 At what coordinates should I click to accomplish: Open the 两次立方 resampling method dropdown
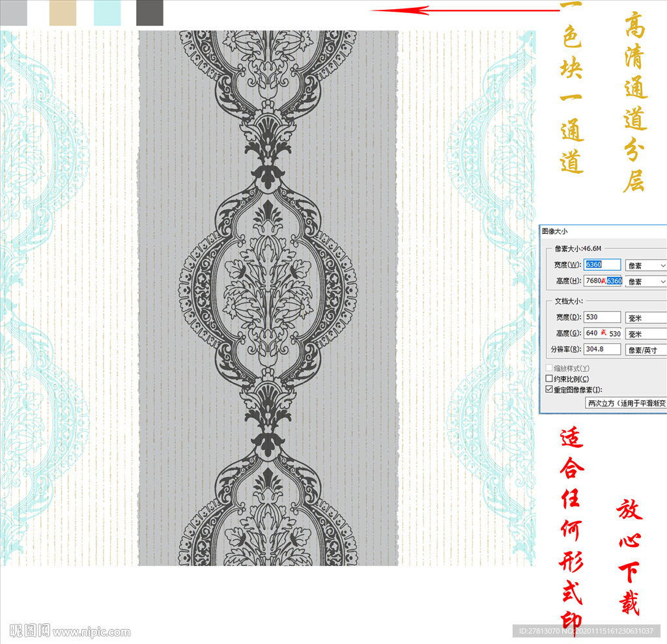pyautogui.click(x=626, y=403)
